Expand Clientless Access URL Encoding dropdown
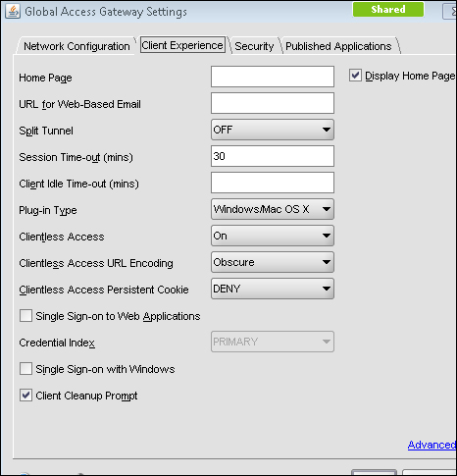The width and height of the screenshot is (457, 476). pos(273,262)
